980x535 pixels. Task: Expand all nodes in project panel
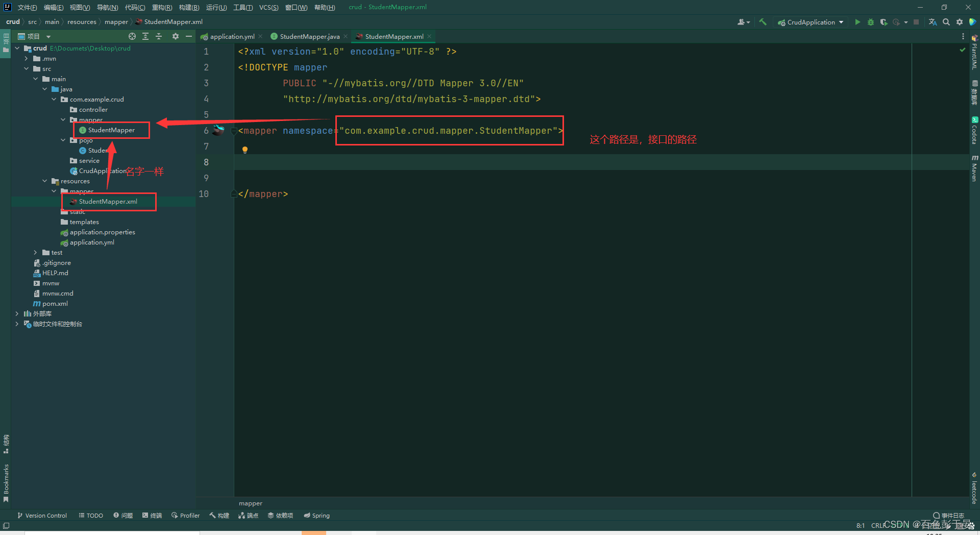(145, 36)
